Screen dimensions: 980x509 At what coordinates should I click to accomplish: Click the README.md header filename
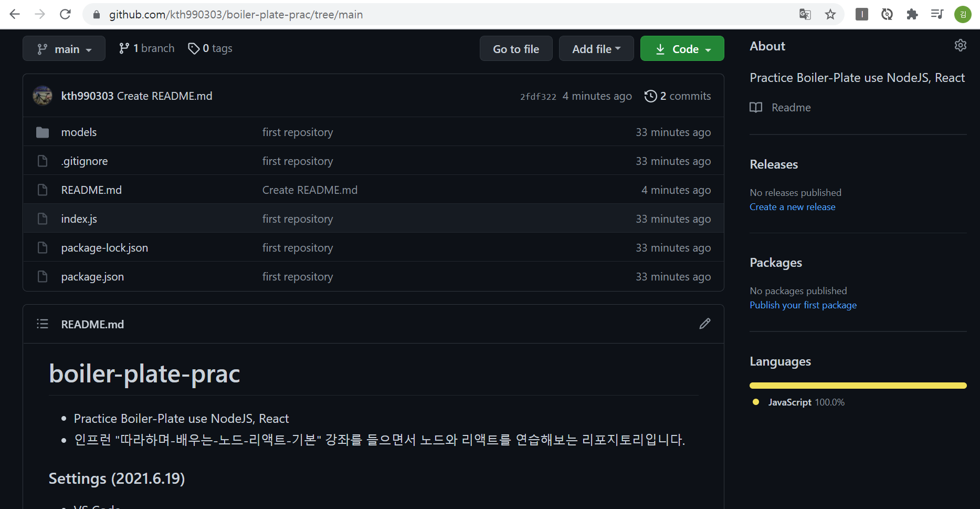click(92, 325)
